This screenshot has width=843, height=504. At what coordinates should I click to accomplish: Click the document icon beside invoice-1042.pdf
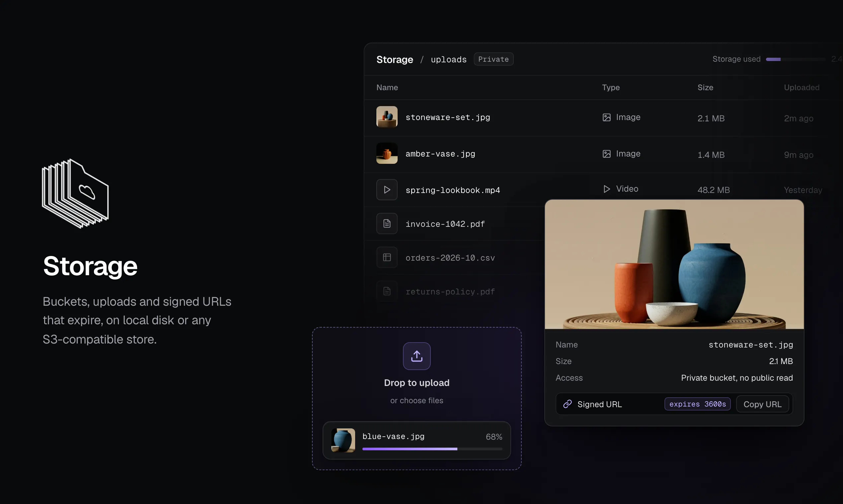pyautogui.click(x=387, y=223)
